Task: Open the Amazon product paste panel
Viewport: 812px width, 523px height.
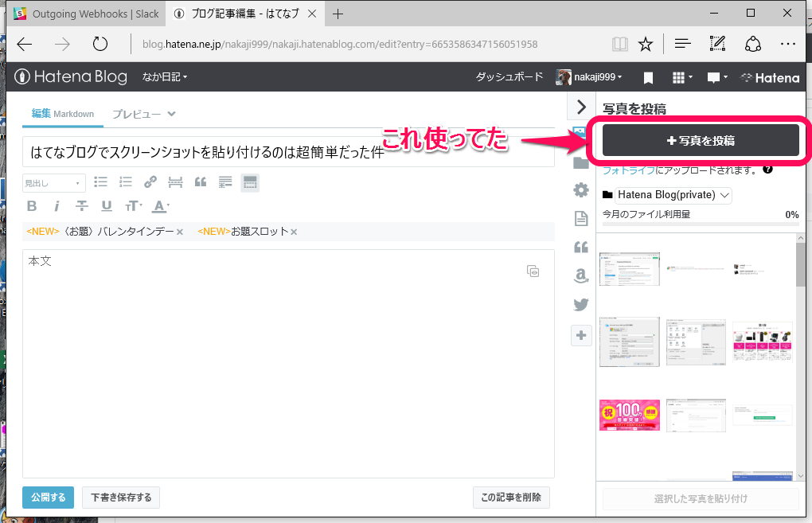Action: (x=580, y=275)
